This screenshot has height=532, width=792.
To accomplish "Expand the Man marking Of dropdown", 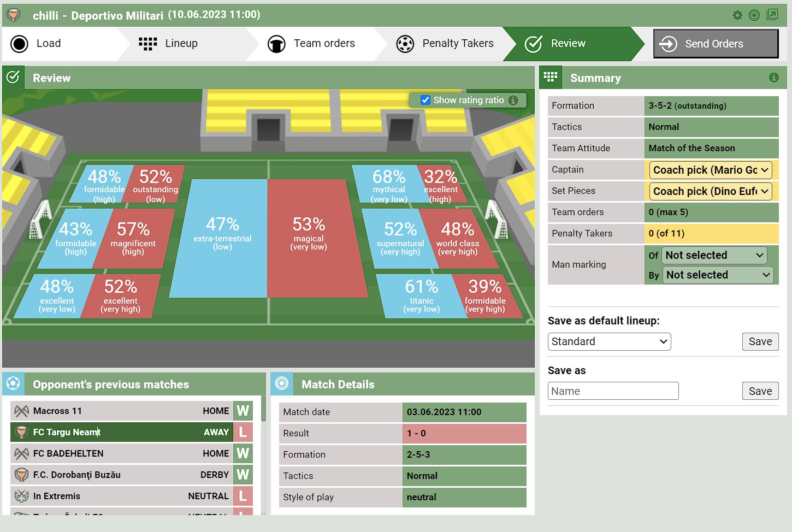I will (714, 255).
